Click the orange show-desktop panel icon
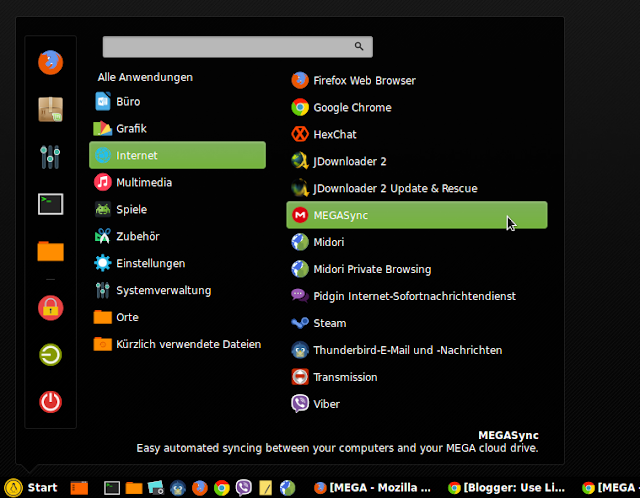Viewport: 640px width, 498px height. (x=79, y=488)
